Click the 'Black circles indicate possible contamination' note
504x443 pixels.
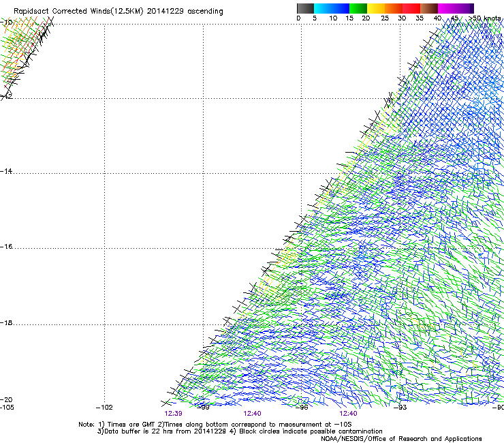306,431
